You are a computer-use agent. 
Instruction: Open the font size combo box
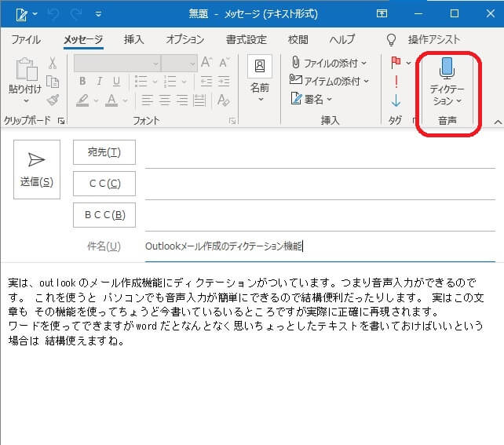pos(179,63)
